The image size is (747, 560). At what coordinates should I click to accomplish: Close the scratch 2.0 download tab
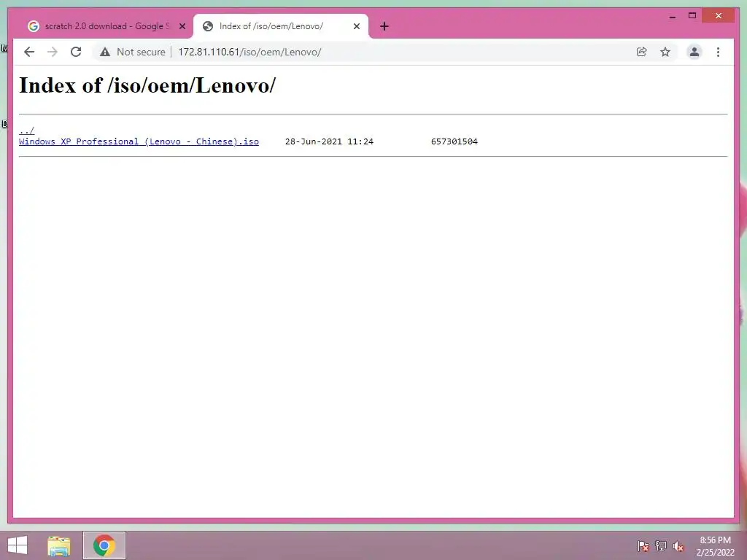pos(182,26)
